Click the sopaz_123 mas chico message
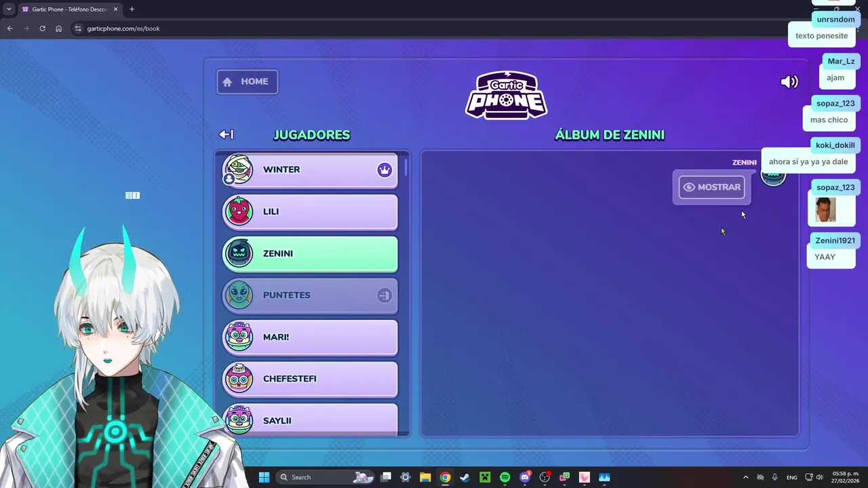The height and width of the screenshot is (488, 868). tap(829, 120)
